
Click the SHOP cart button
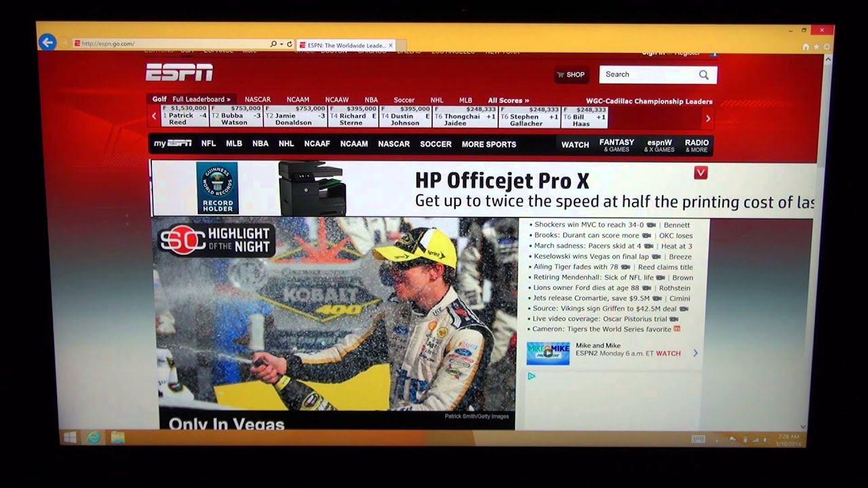(x=571, y=75)
